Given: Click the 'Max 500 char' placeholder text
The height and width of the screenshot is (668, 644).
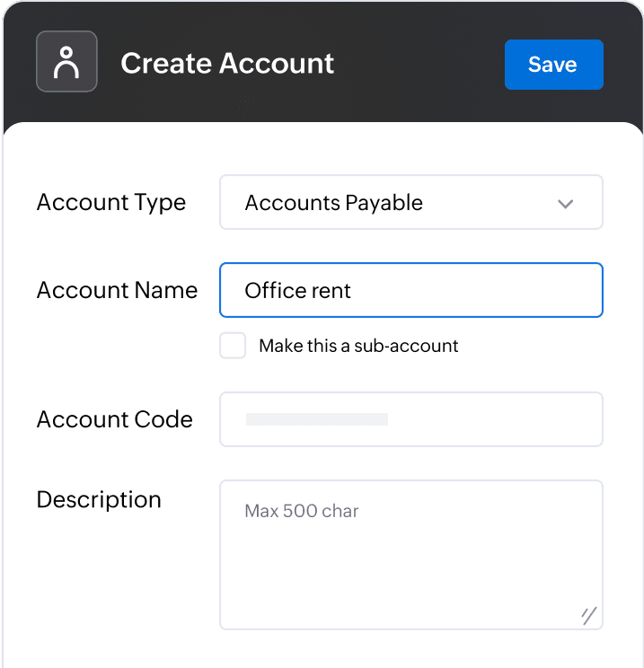Looking at the screenshot, I should pos(302,512).
